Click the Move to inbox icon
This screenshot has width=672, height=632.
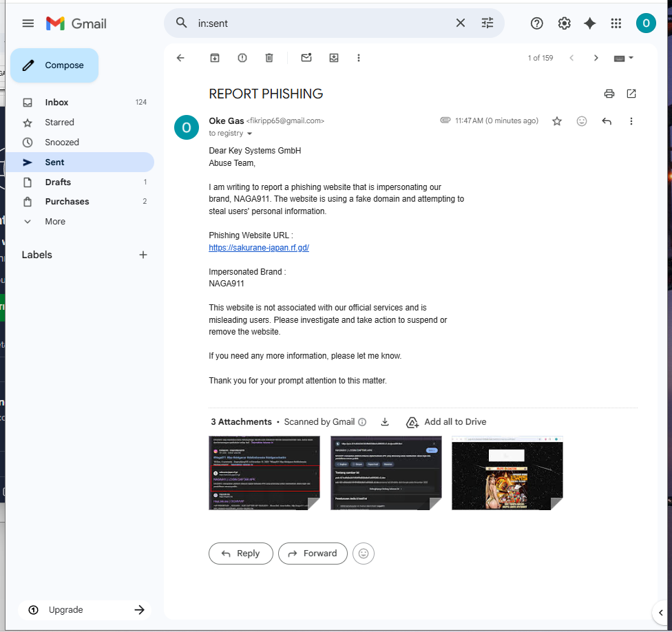(334, 58)
